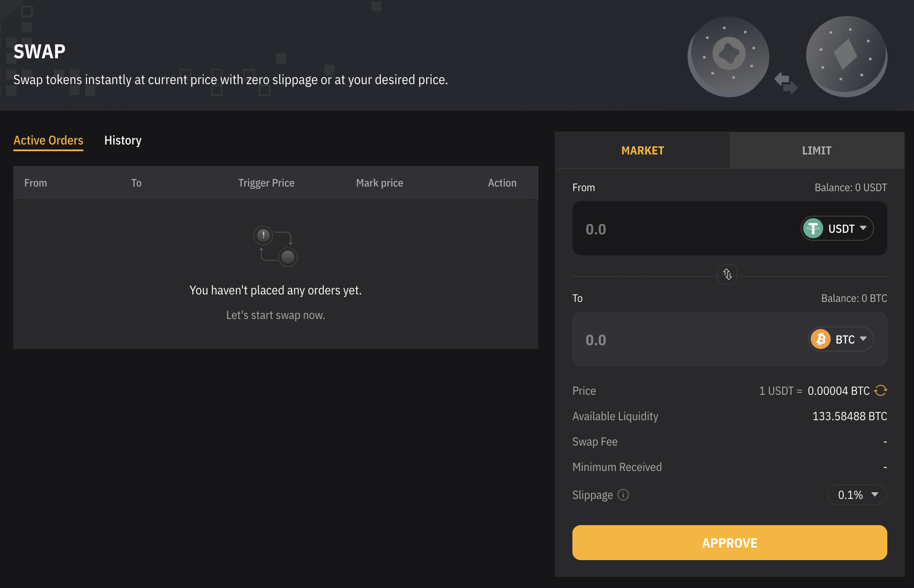Switch to the LIMIT tab
The height and width of the screenshot is (588, 914).
click(x=817, y=150)
